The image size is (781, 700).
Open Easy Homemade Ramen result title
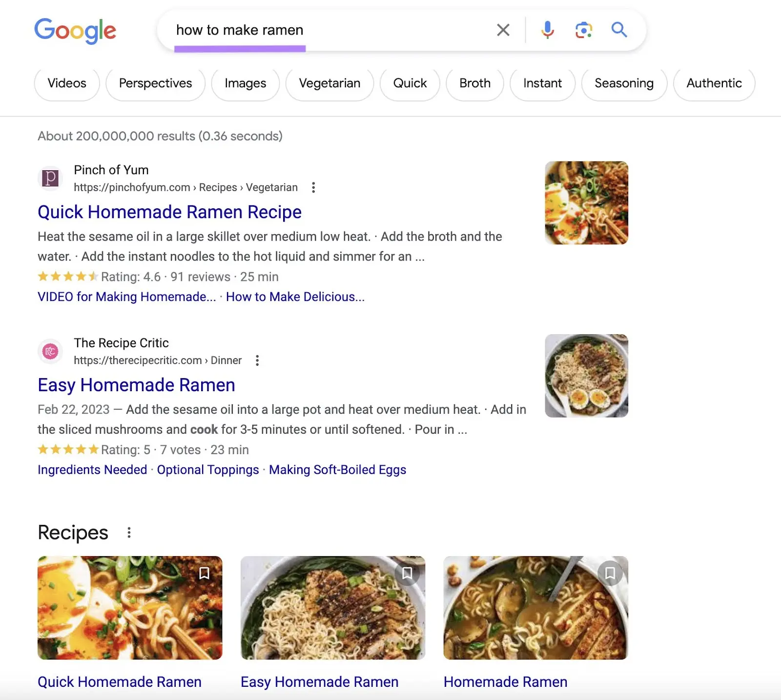pyautogui.click(x=136, y=385)
